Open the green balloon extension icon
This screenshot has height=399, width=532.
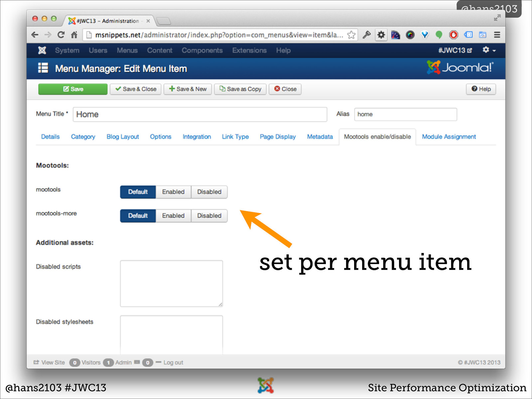(x=439, y=35)
